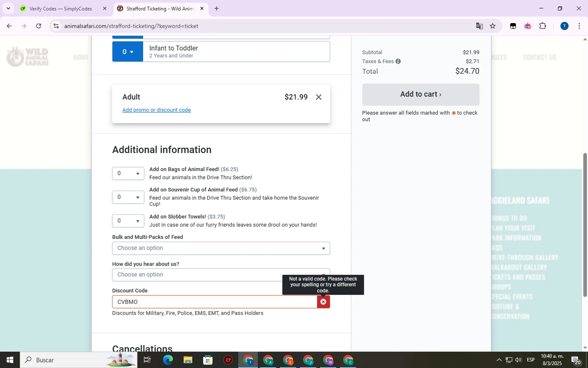588x368 pixels.
Task: Close the Verify Codes SimplyCodes tab
Action: pos(105,8)
